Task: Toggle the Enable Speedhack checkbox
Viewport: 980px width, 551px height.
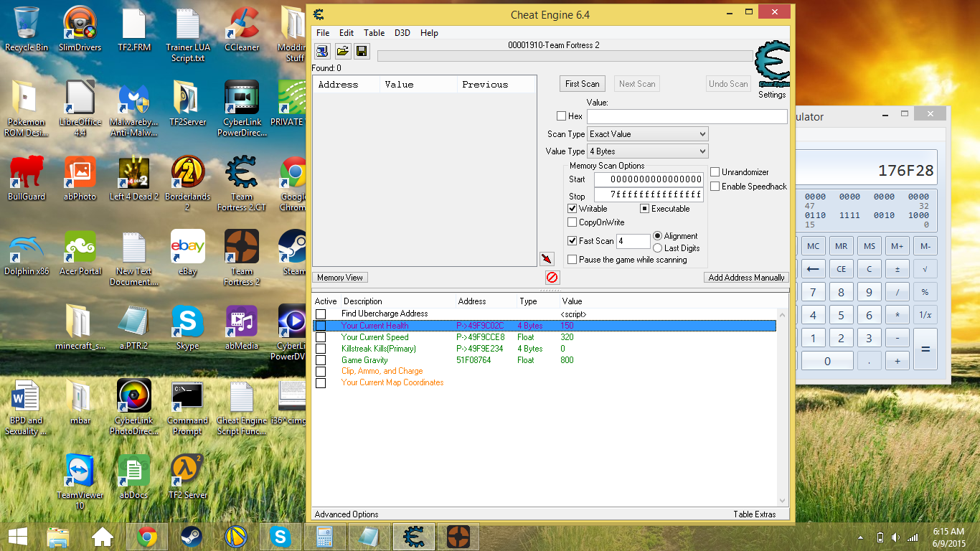Action: 715,187
